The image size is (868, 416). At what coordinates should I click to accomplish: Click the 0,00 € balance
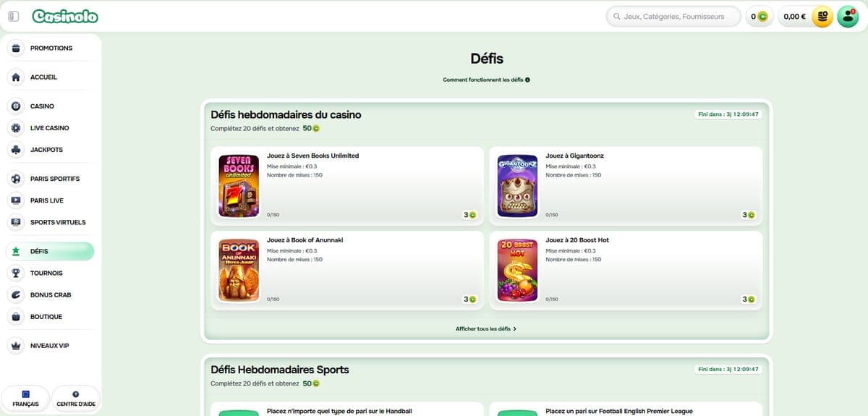tap(795, 16)
